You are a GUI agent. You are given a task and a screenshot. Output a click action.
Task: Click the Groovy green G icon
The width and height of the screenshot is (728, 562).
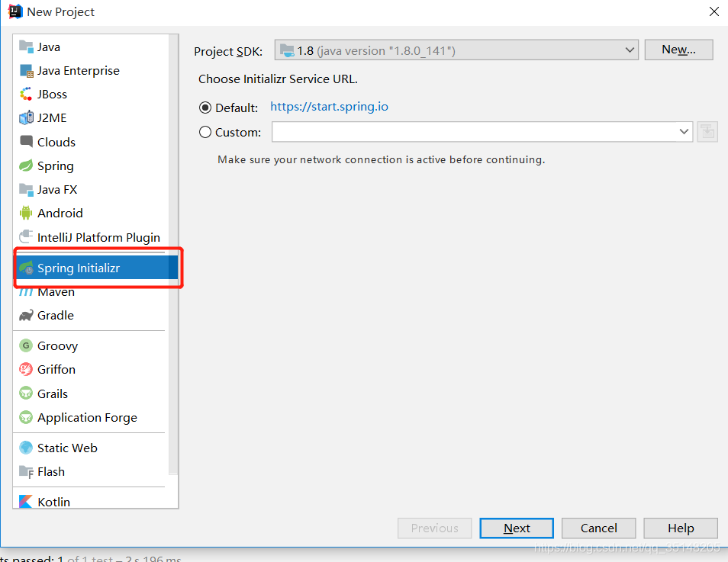coord(26,345)
